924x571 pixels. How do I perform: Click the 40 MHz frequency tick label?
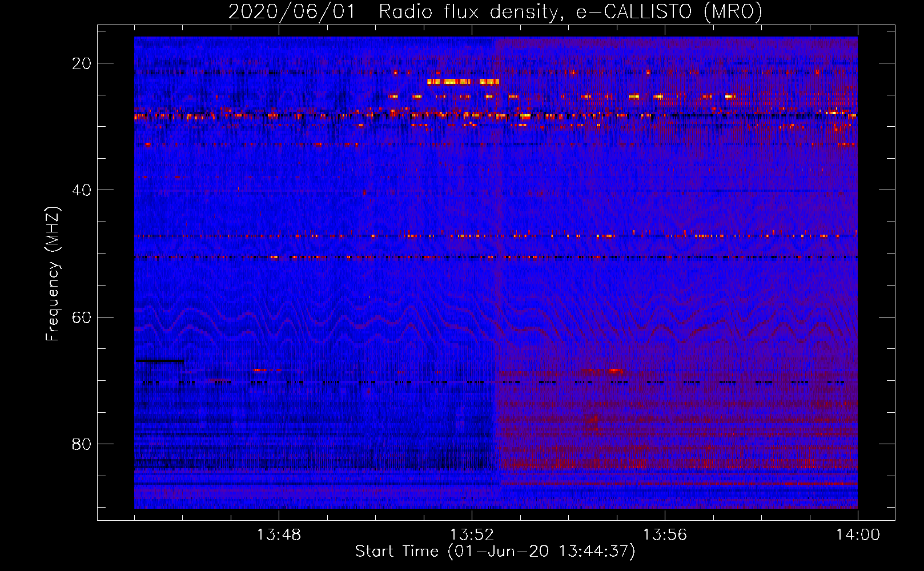pyautogui.click(x=82, y=190)
